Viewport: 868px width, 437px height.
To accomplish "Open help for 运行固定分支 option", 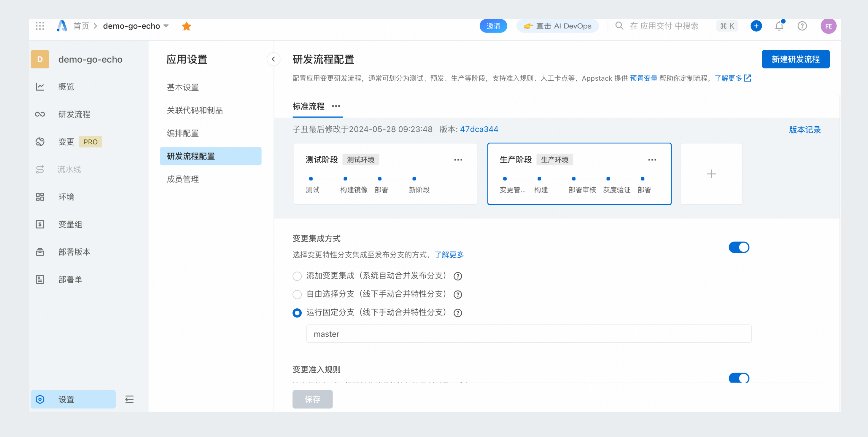I will point(458,313).
